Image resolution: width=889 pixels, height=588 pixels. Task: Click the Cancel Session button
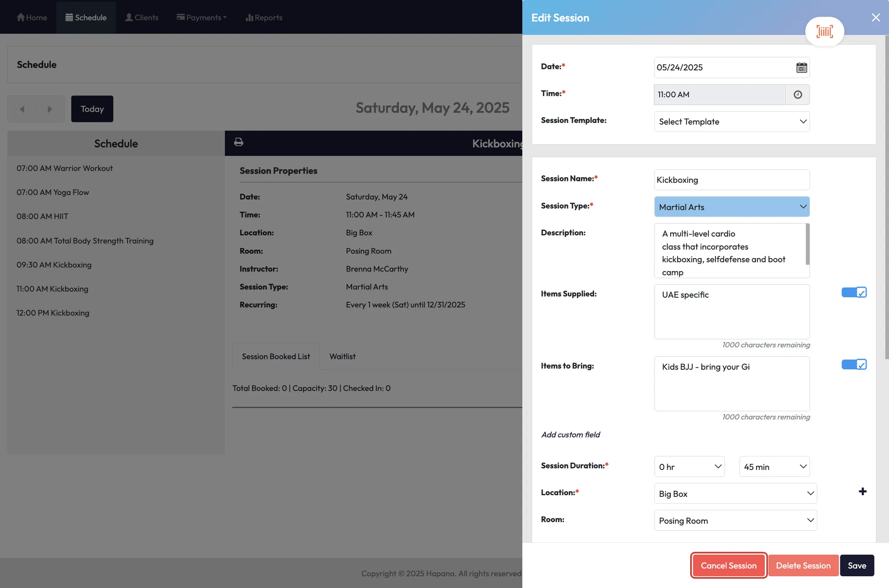pos(728,565)
